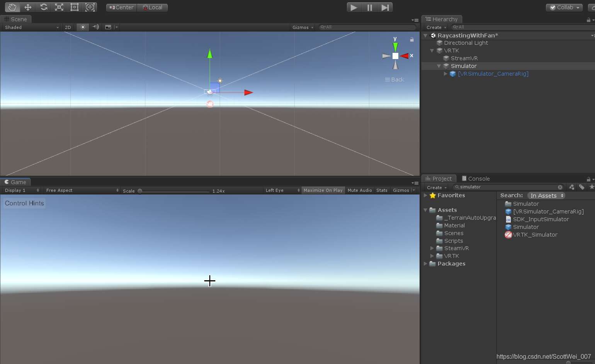Select the Rect transform tool
Image resolution: width=595 pixels, height=364 pixels.
tap(74, 7)
